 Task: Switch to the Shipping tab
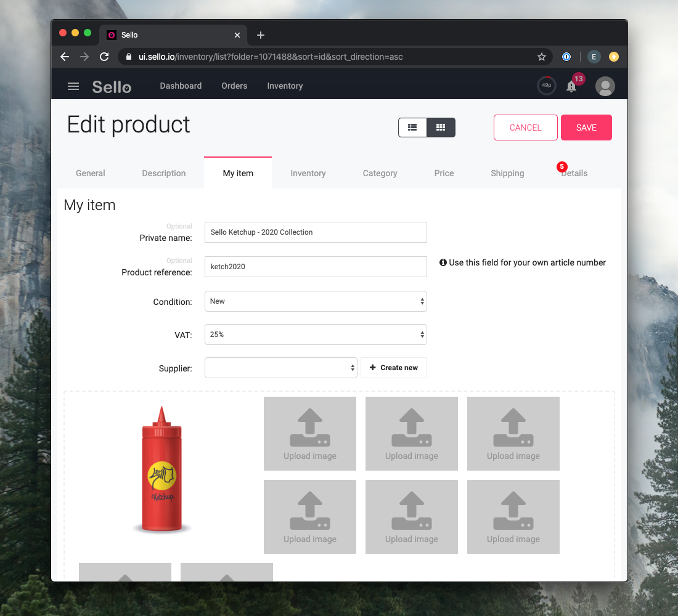tap(507, 173)
